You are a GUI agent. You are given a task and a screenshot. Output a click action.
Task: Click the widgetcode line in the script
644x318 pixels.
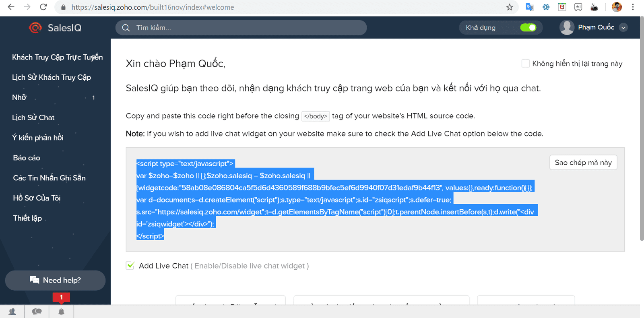[x=335, y=188]
